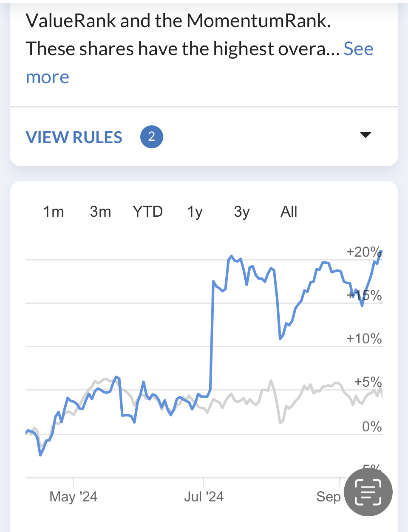Select the 1m chart range
The height and width of the screenshot is (532, 408).
(54, 211)
